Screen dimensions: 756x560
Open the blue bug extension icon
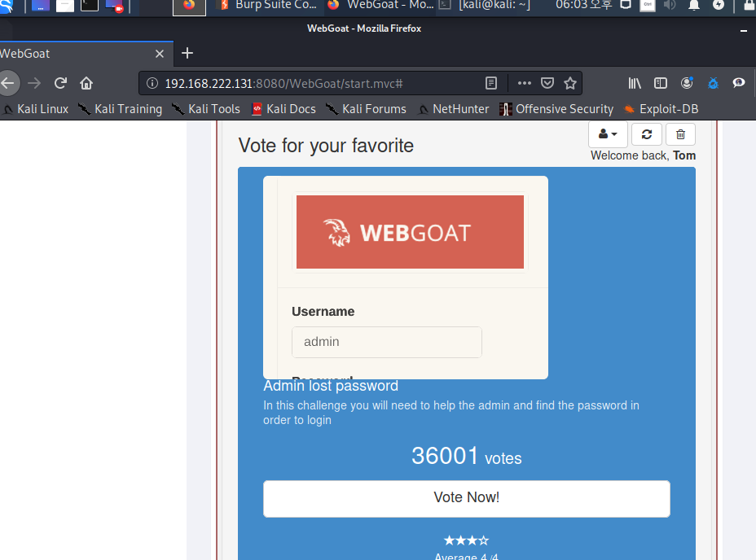(x=713, y=83)
